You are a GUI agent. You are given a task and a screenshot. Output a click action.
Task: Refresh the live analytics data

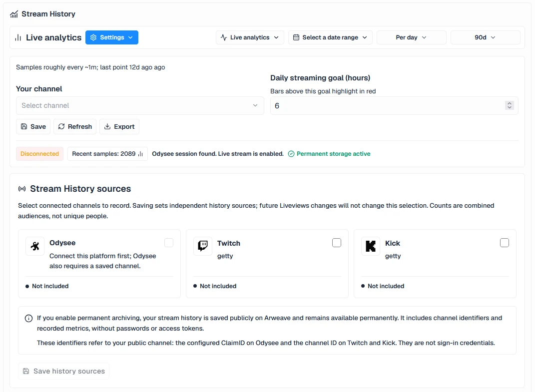(75, 126)
